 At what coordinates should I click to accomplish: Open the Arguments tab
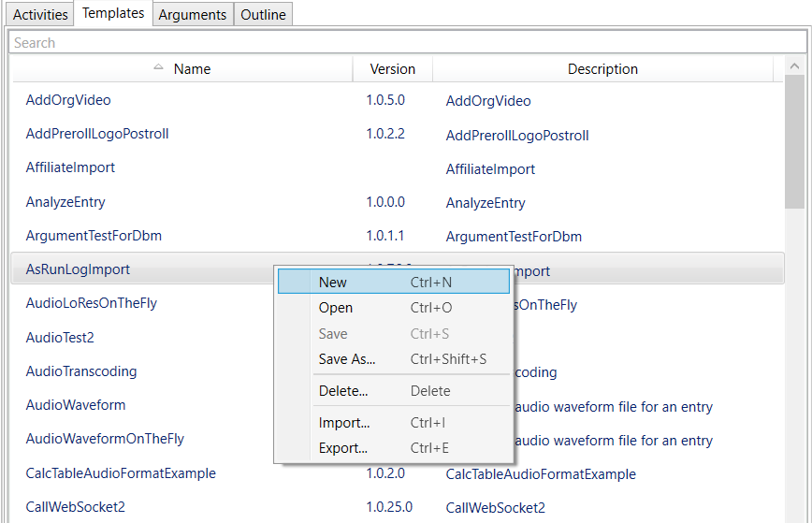[x=192, y=15]
